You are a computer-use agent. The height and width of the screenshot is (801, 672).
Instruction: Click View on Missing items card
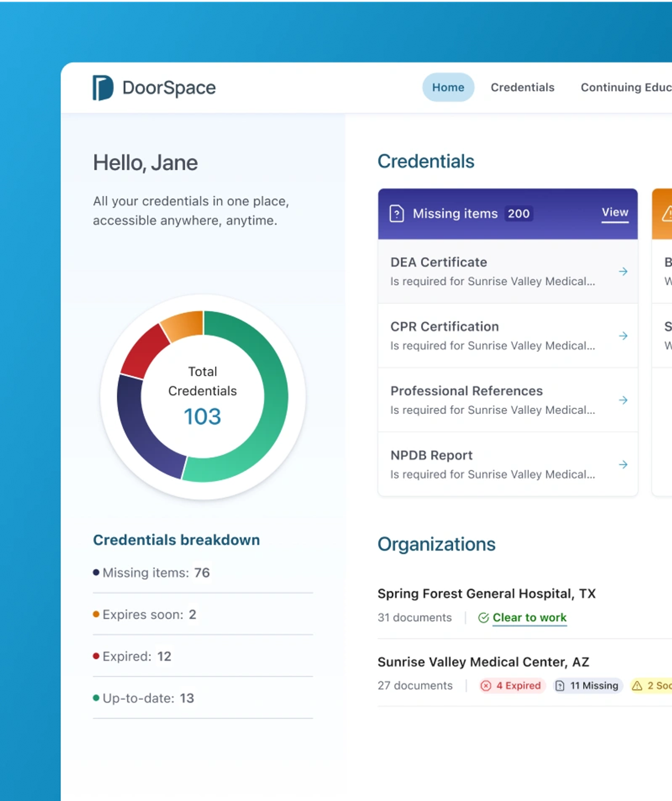coord(615,213)
